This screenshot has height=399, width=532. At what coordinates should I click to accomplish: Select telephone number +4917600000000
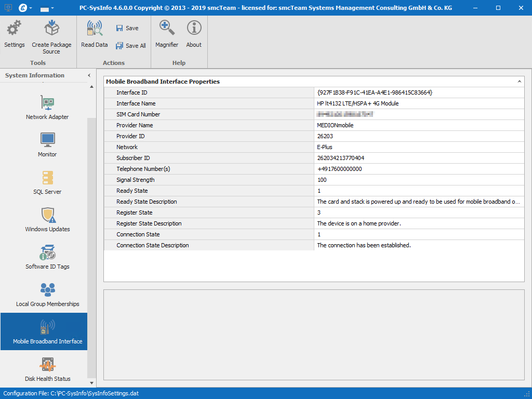339,169
